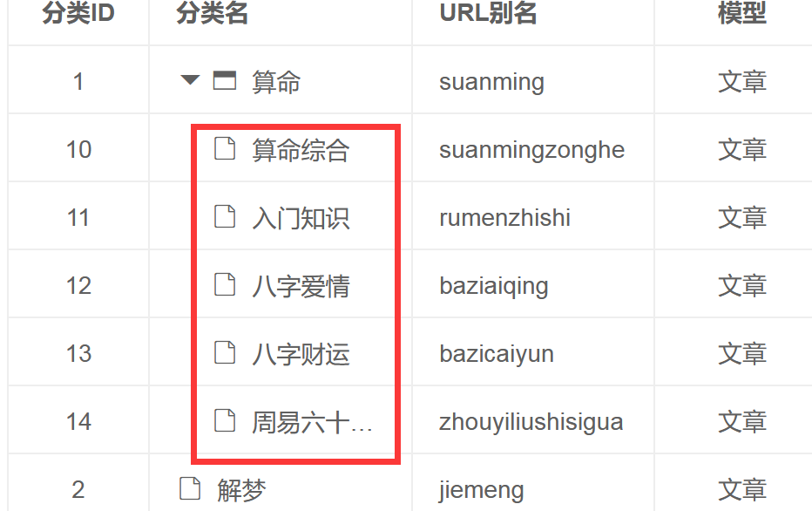Screen dimensions: 812x511
Task: Click the URL别名 column header
Action: 488,13
